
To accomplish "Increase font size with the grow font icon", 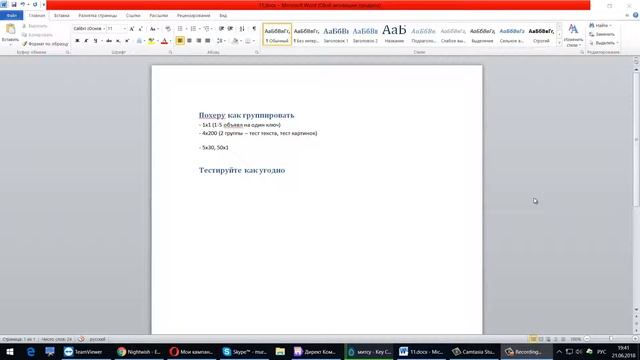I will pyautogui.click(x=131, y=29).
